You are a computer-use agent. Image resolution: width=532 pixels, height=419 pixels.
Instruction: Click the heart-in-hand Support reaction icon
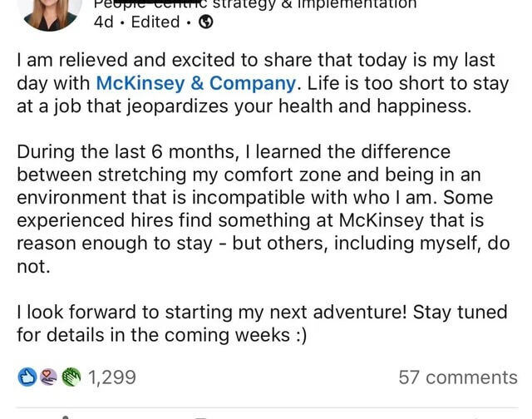click(x=48, y=377)
